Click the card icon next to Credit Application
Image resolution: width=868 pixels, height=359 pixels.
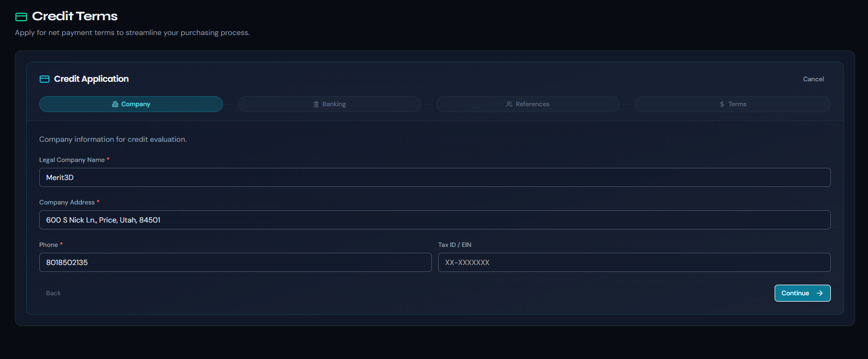tap(45, 79)
